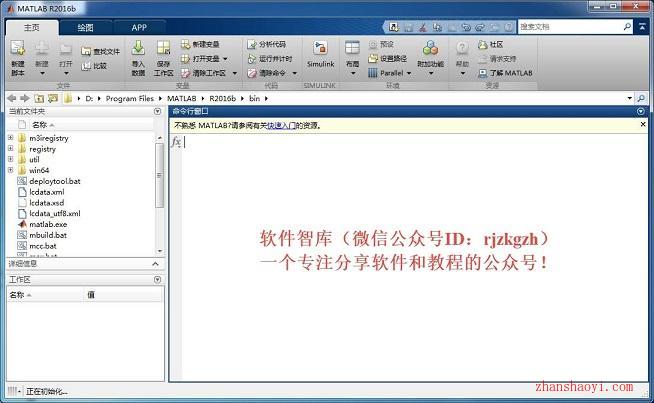Screen dimensions: 654x403
Task: Open the 打开变量 (Open Variable) dropdown
Action: tap(225, 59)
